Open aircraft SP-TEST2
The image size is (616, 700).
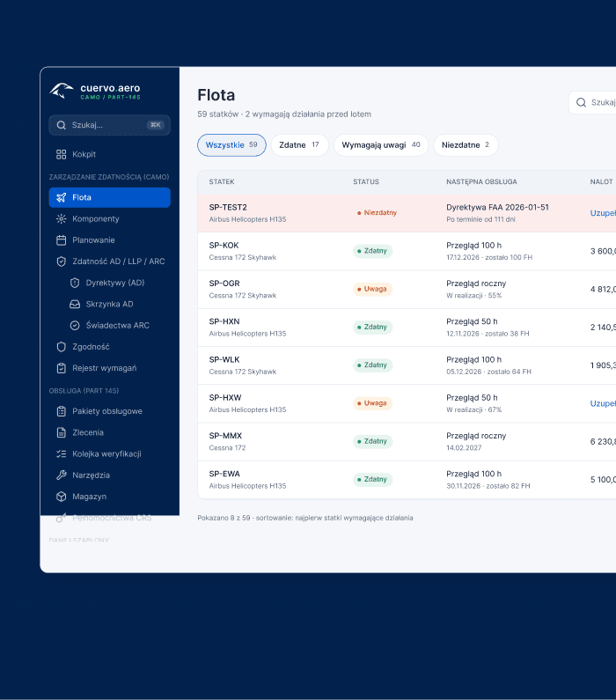click(x=228, y=208)
